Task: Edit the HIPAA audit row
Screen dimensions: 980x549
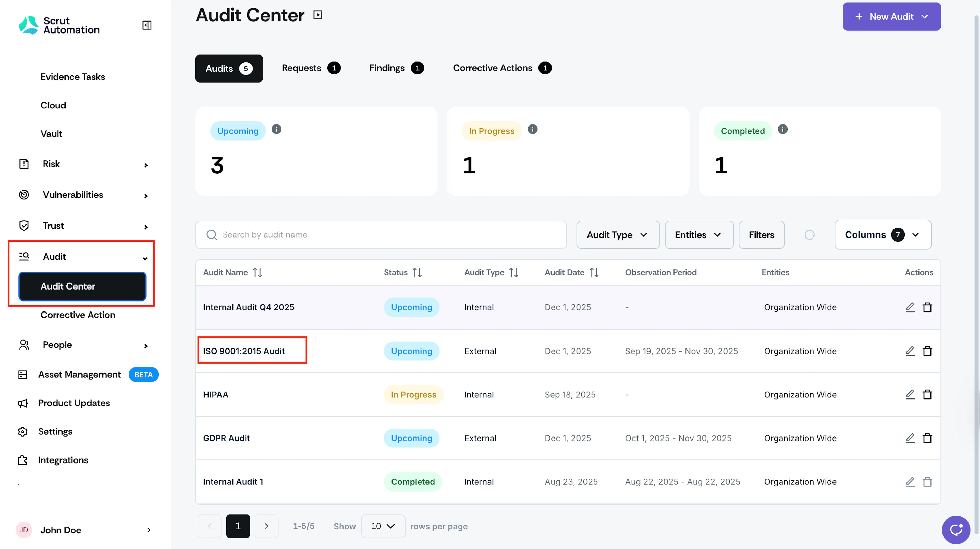Action: pyautogui.click(x=910, y=395)
